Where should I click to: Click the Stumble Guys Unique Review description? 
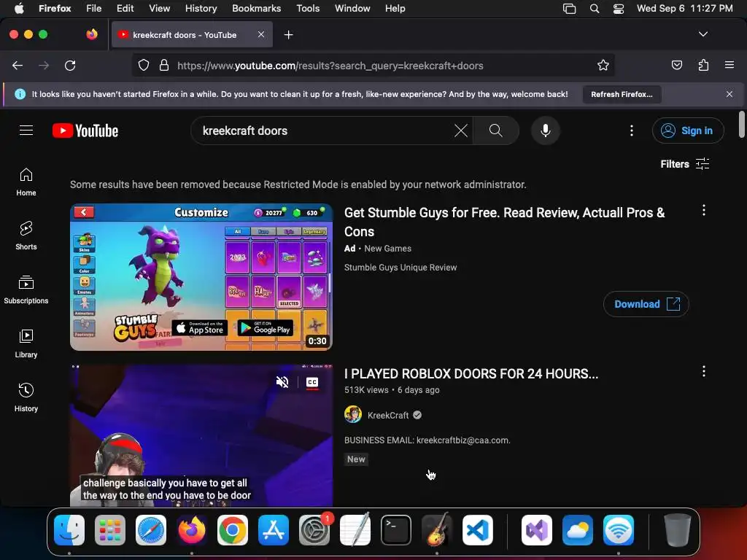[400, 268]
